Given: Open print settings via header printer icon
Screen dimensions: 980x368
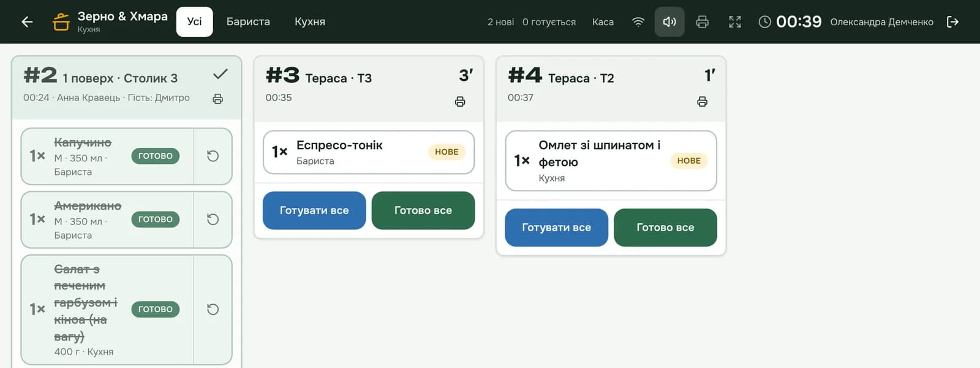Looking at the screenshot, I should pyautogui.click(x=702, y=22).
